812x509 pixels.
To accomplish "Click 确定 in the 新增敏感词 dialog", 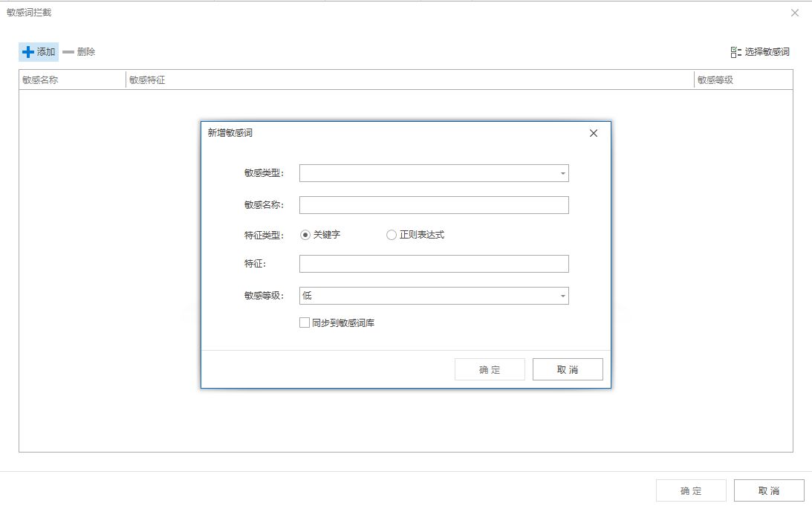I will point(490,369).
